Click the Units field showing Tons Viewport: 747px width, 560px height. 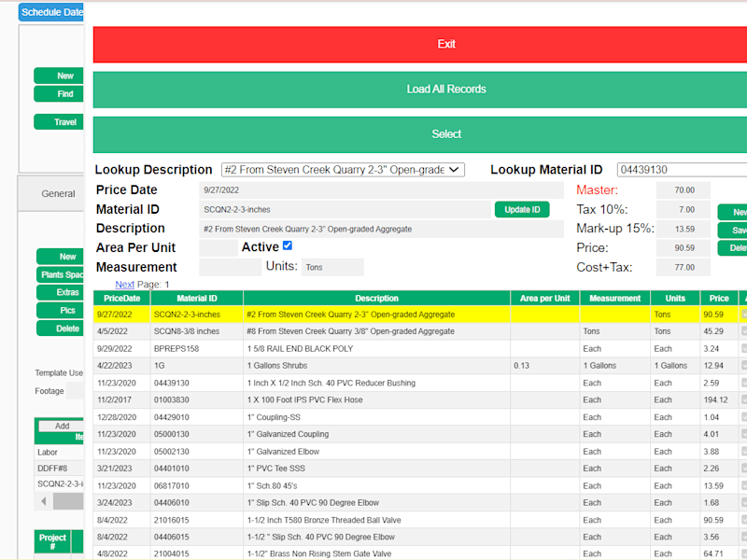tap(332, 267)
